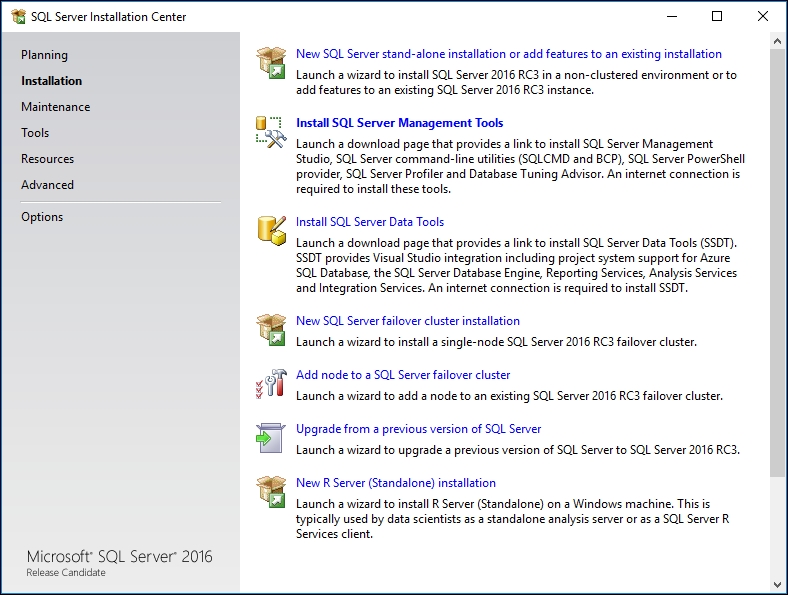The image size is (788, 595).
Task: Click Upgrade from a previous version link
Action: coord(418,429)
